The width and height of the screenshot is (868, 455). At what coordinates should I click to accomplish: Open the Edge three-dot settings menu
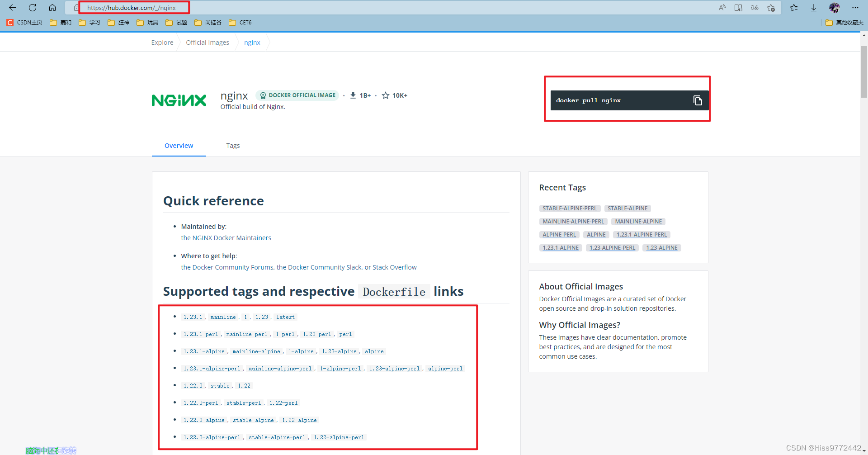tap(856, 8)
